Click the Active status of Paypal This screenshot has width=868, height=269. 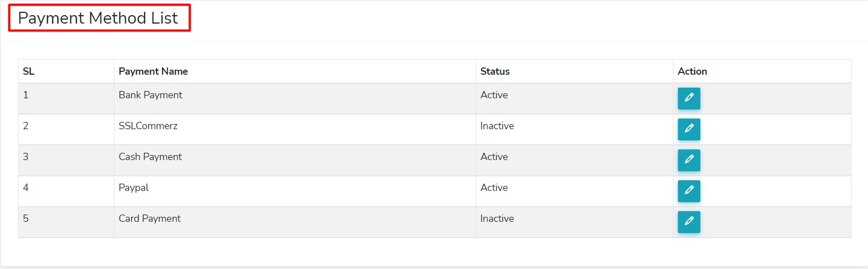(494, 188)
